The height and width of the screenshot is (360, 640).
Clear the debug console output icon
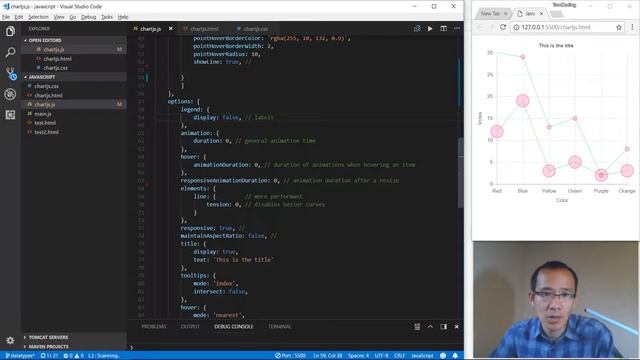pos(417,327)
